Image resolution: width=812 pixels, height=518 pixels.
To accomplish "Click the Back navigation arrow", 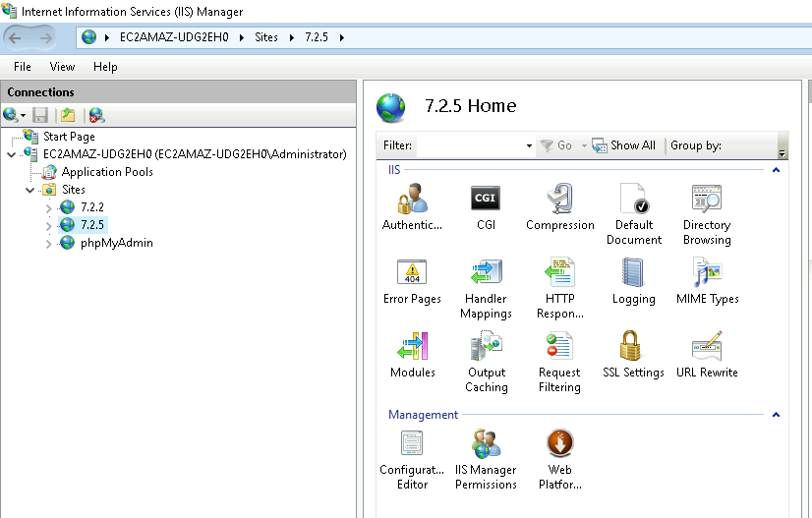I will click(15, 37).
